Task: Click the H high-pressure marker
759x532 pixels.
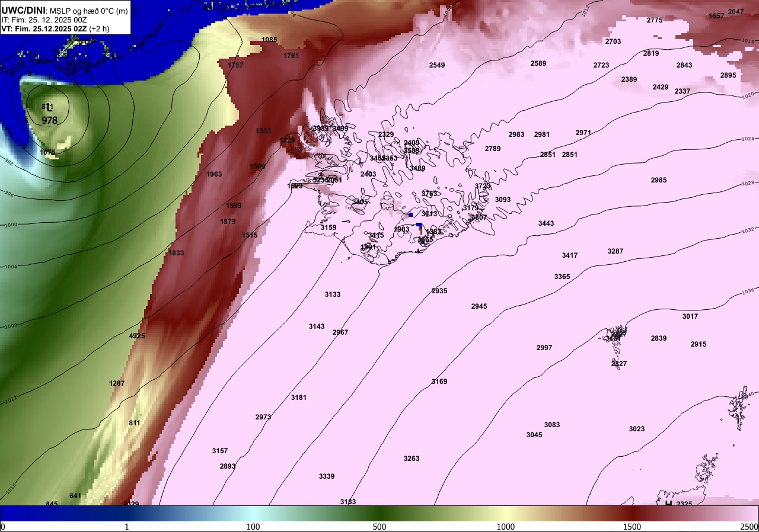Action: pos(668,504)
